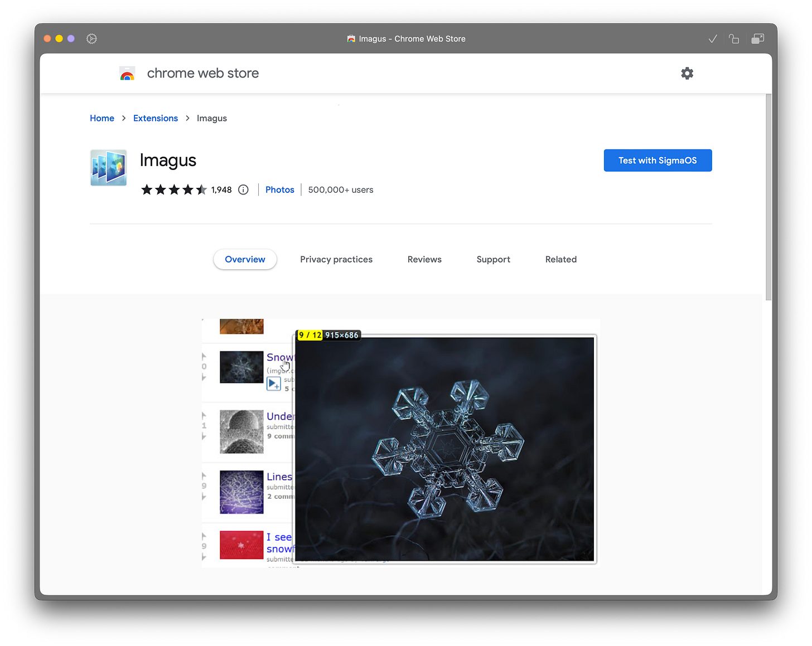Go to the Home breadcrumb link
The image size is (812, 646).
tap(102, 118)
